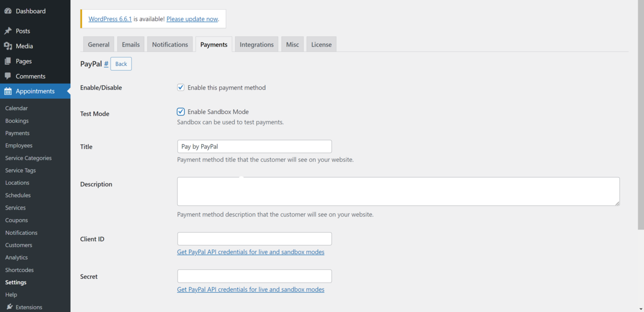Click the Back button next to PayPal
Screen dimensions: 644x312
click(121, 64)
